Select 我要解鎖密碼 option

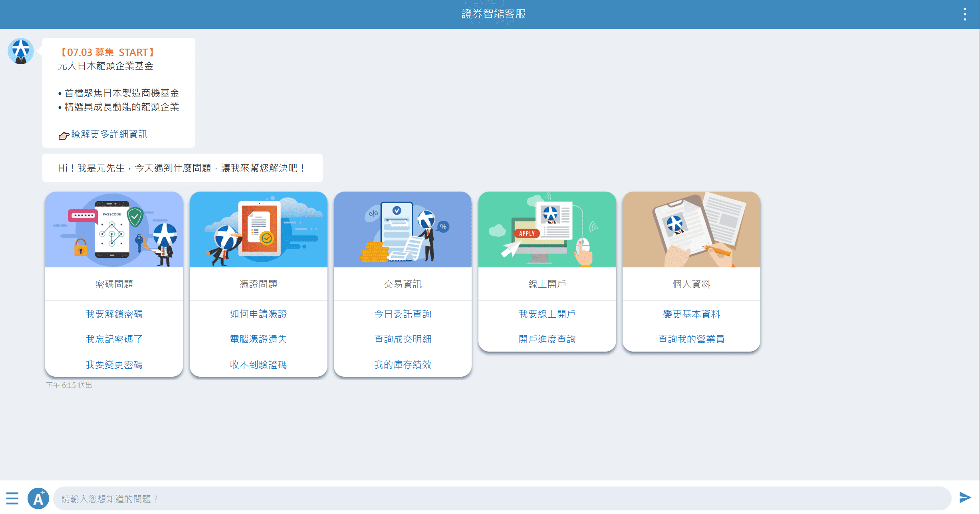[x=114, y=314]
